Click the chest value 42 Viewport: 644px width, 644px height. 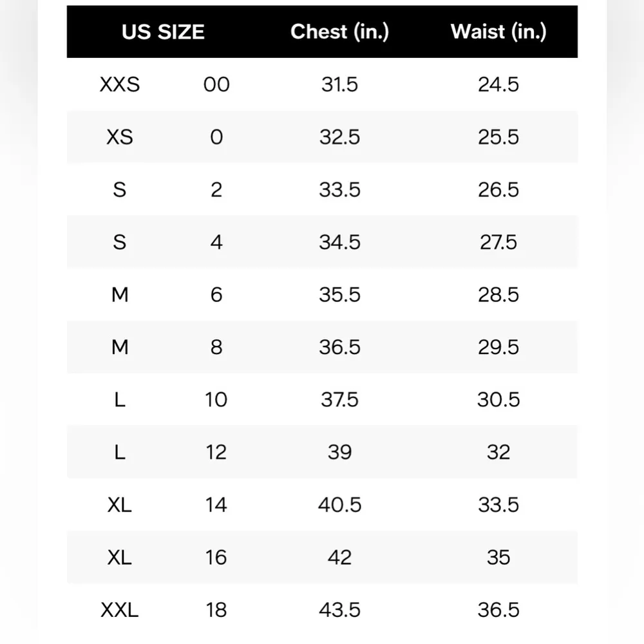click(339, 557)
